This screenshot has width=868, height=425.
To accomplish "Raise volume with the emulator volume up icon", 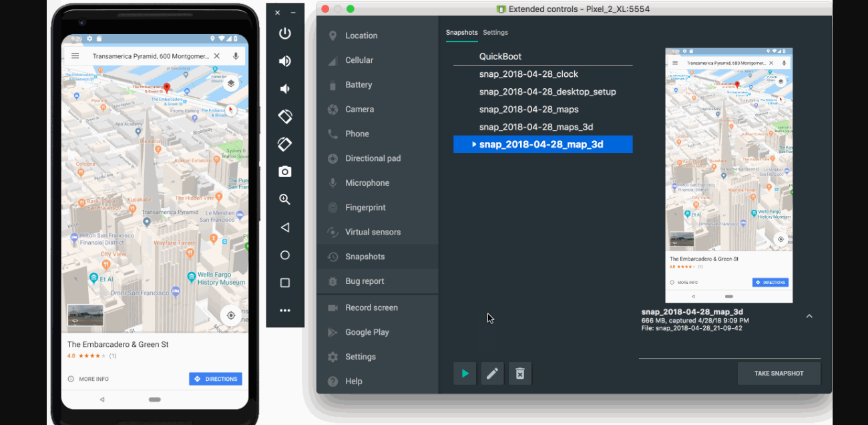I will click(x=285, y=61).
